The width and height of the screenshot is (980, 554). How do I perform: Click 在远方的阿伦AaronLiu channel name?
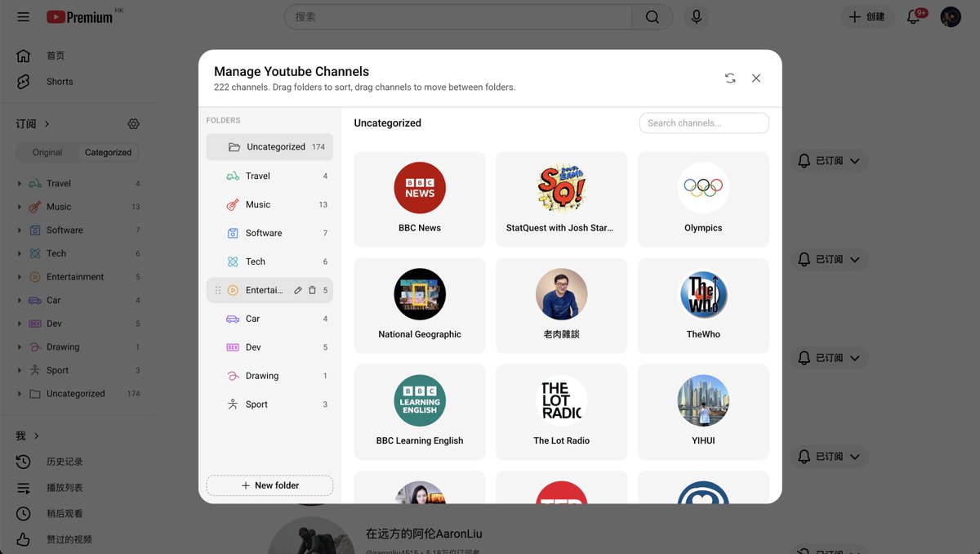click(424, 534)
